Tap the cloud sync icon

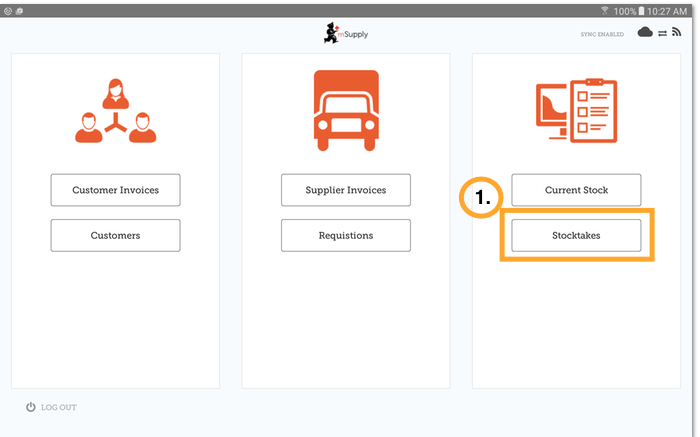[x=645, y=33]
